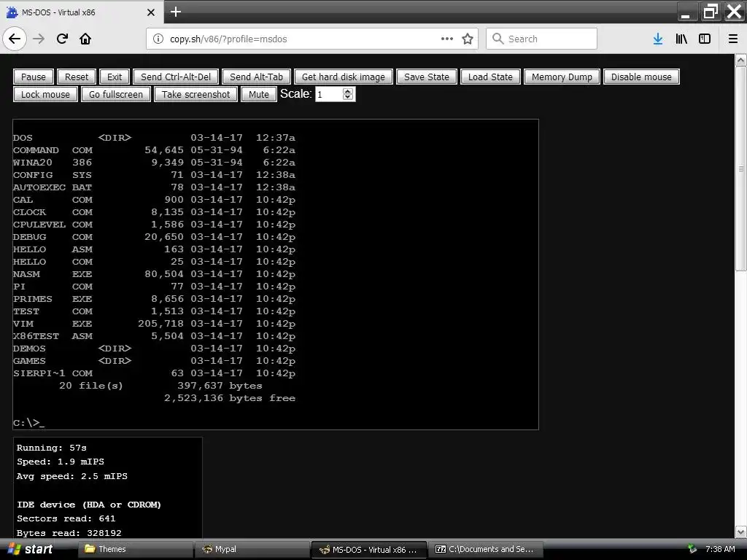Open the Windows start menu

click(29, 549)
